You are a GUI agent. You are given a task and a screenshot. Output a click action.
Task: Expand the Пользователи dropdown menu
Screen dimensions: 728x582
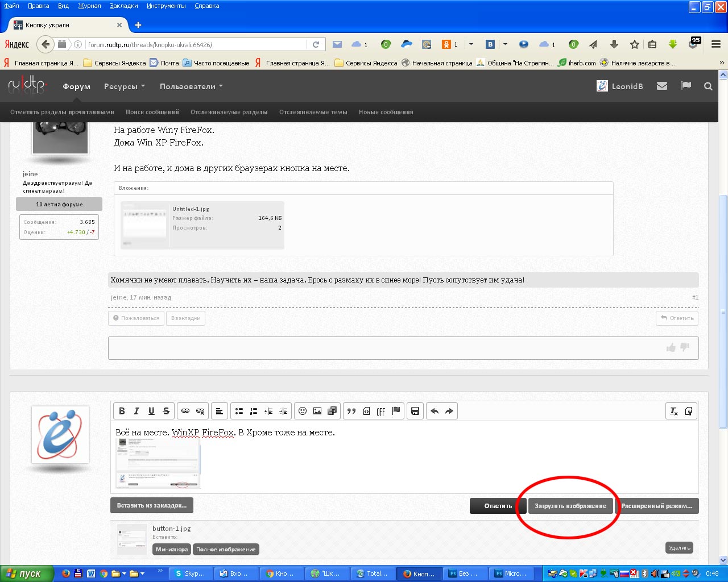(191, 86)
